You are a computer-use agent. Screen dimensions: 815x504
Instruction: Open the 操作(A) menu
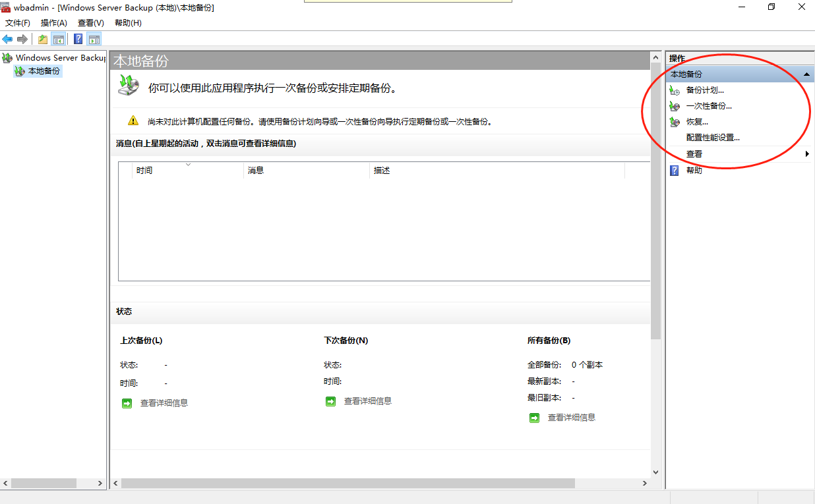click(x=53, y=22)
